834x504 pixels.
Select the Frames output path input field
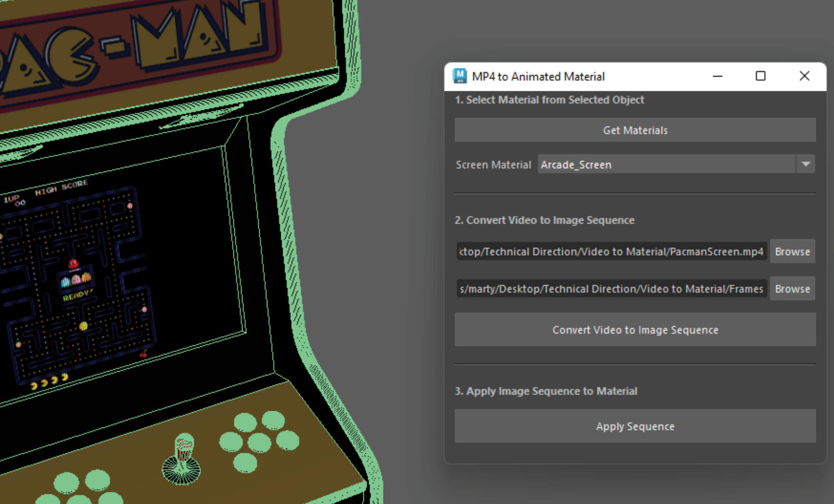(x=609, y=289)
